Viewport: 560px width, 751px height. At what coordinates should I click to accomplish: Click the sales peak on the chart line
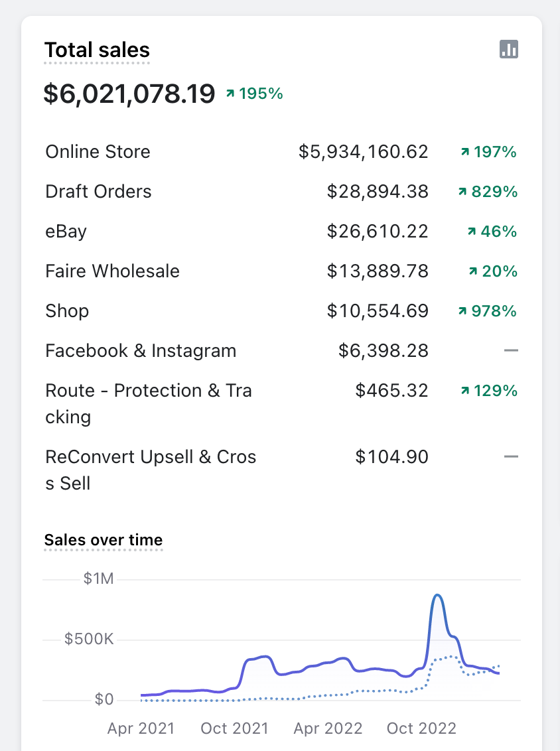point(437,595)
